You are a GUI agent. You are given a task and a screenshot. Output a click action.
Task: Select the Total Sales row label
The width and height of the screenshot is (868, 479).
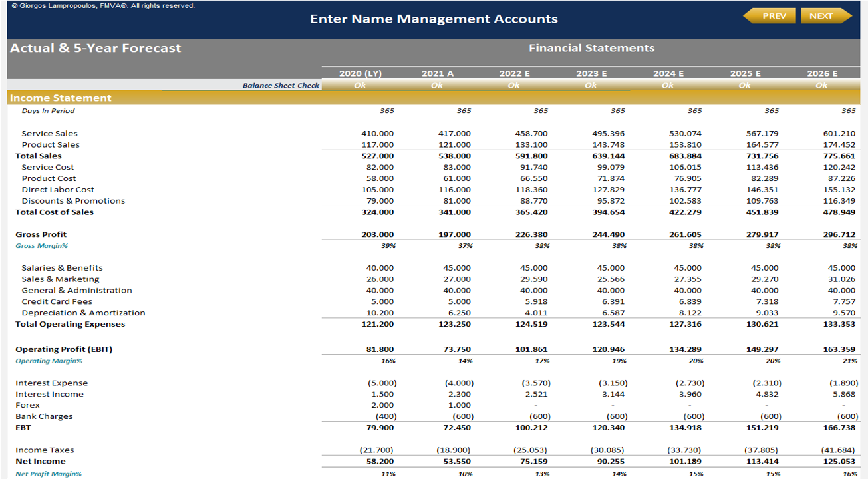(39, 156)
